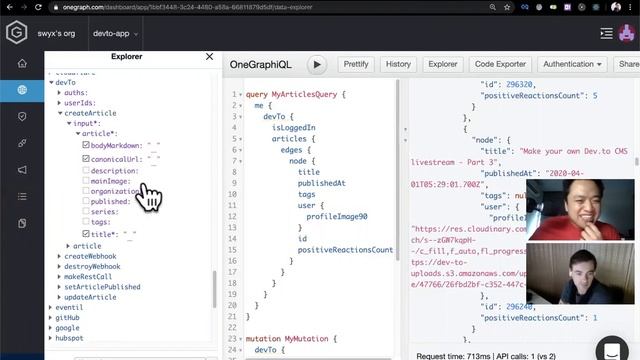Check the organizationId field

click(x=86, y=190)
